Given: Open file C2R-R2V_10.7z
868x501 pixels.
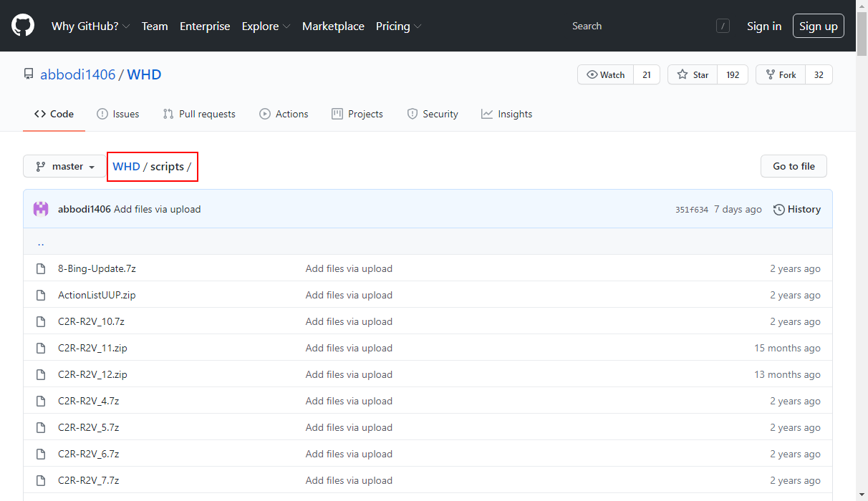Looking at the screenshot, I should point(91,321).
